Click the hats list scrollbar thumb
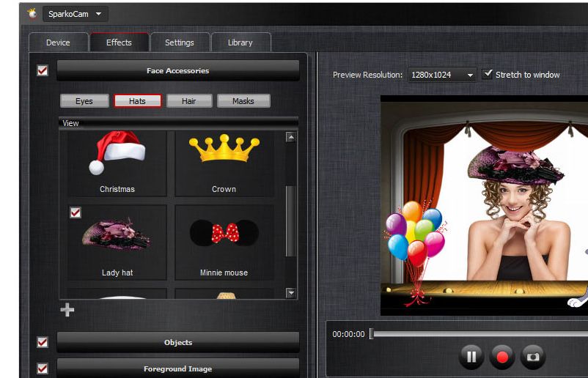The image size is (588, 378). coord(290,221)
